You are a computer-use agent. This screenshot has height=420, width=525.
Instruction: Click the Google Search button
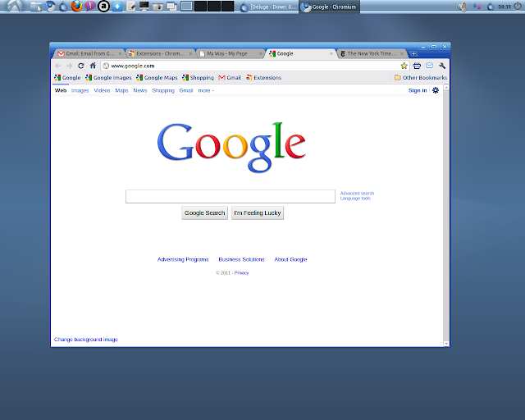(x=204, y=213)
